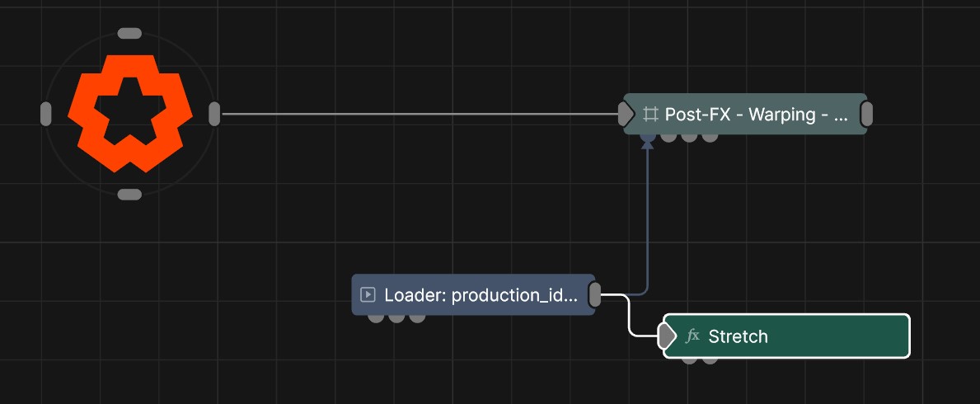Screen dimensions: 980x404
Task: Click the grid icon on Post-FX node
Action: click(650, 114)
